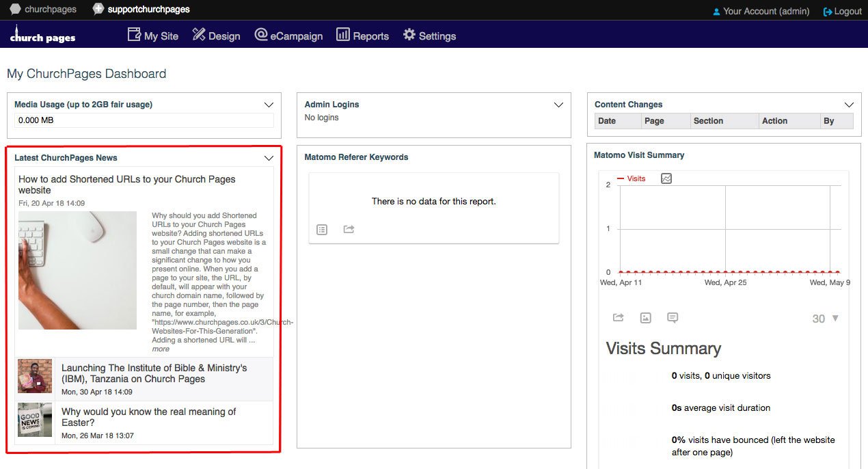The width and height of the screenshot is (868, 469).
Task: Open the Design menu
Action: click(x=216, y=36)
